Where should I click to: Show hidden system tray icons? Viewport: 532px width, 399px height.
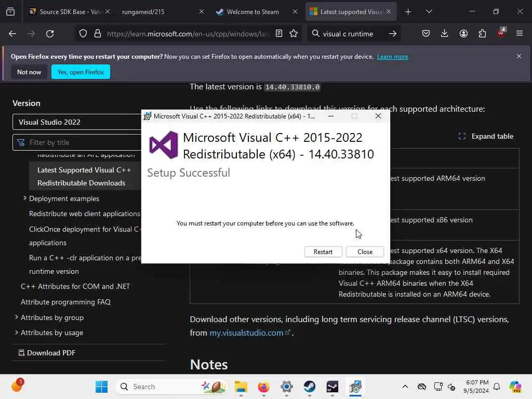click(x=405, y=387)
